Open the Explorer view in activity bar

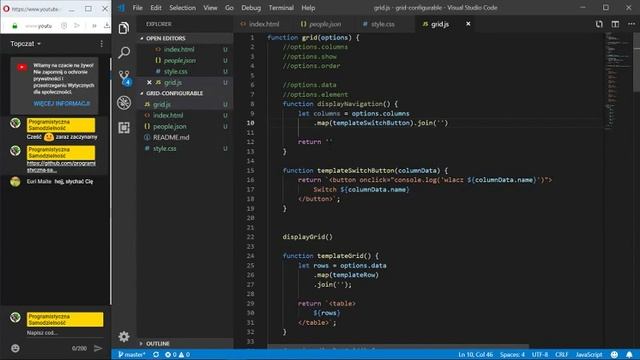click(124, 28)
